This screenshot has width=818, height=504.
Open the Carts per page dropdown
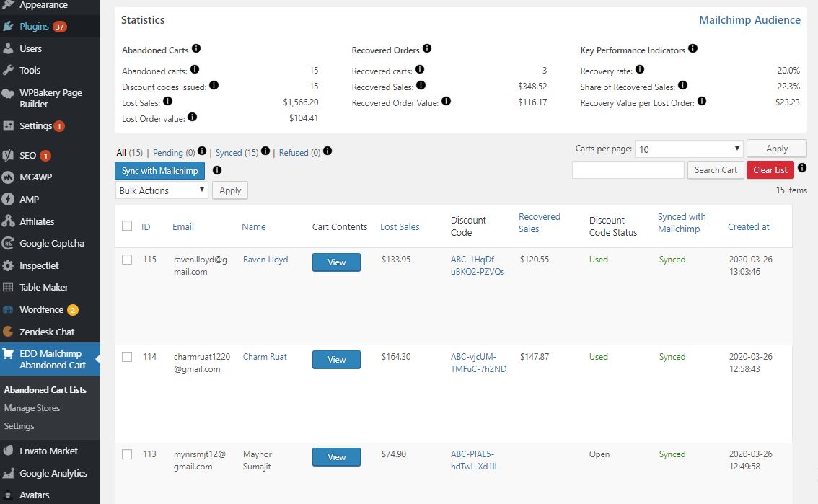[x=689, y=149]
